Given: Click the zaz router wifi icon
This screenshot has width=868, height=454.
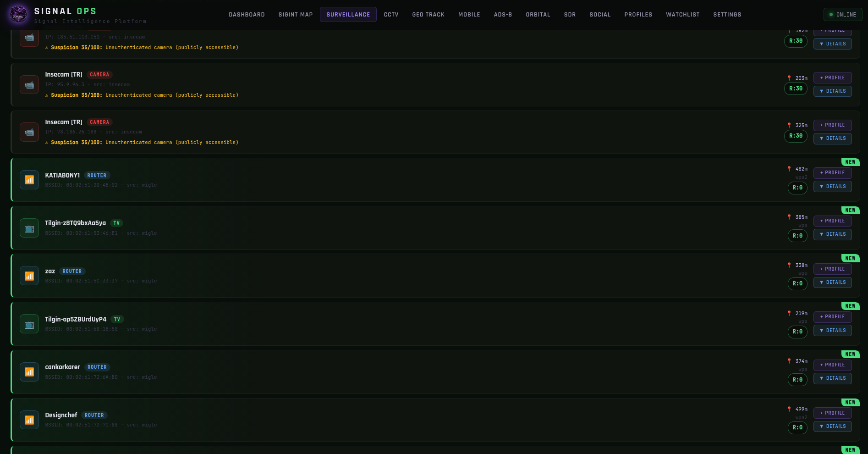Looking at the screenshot, I should 29,276.
